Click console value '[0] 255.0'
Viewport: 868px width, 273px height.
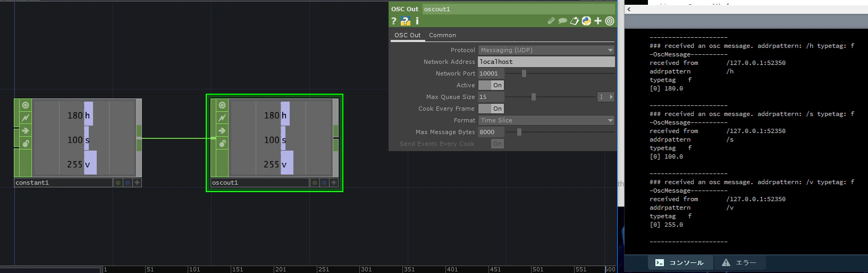[x=666, y=225]
